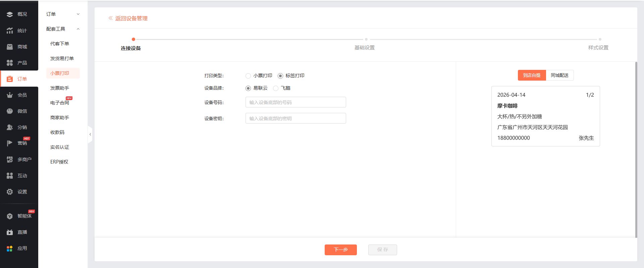Focus the 设备号码 device number input field
Screen dimensions: 644x268
(x=296, y=102)
